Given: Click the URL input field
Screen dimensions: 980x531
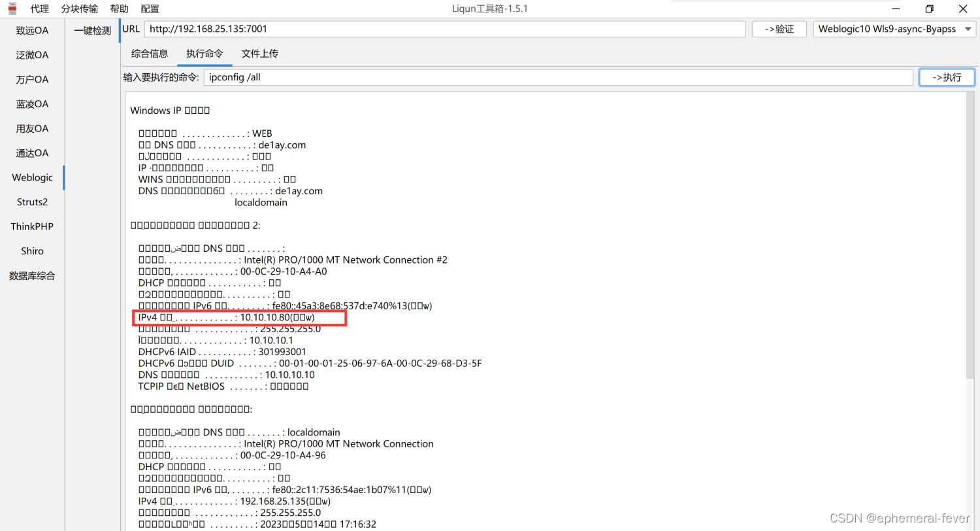Looking at the screenshot, I should tap(444, 29).
